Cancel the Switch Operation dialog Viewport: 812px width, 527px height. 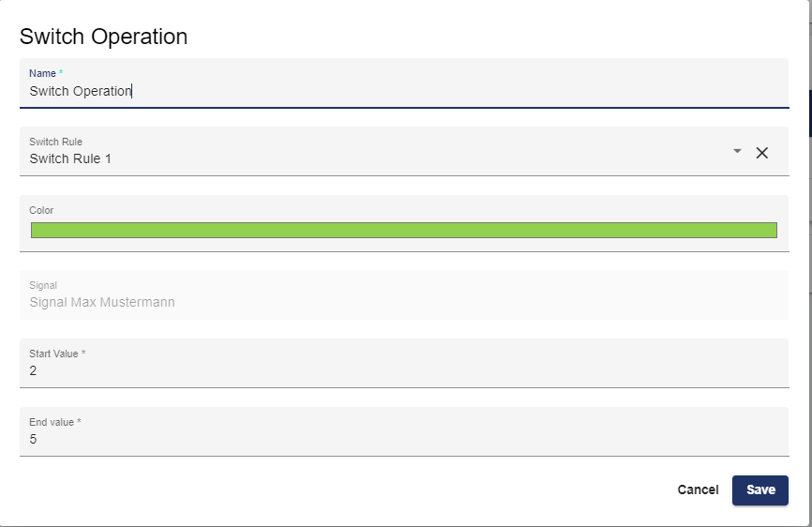(698, 489)
